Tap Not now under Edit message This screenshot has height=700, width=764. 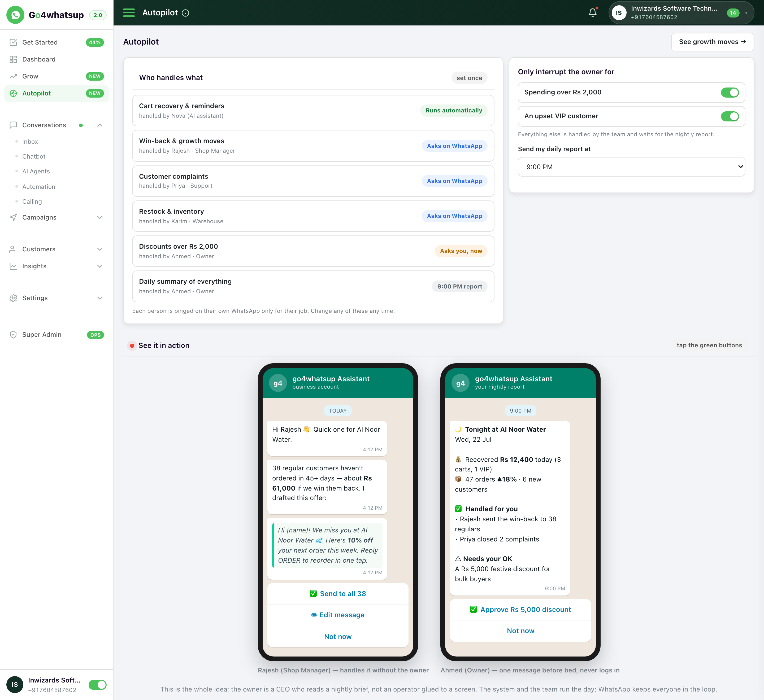point(338,637)
